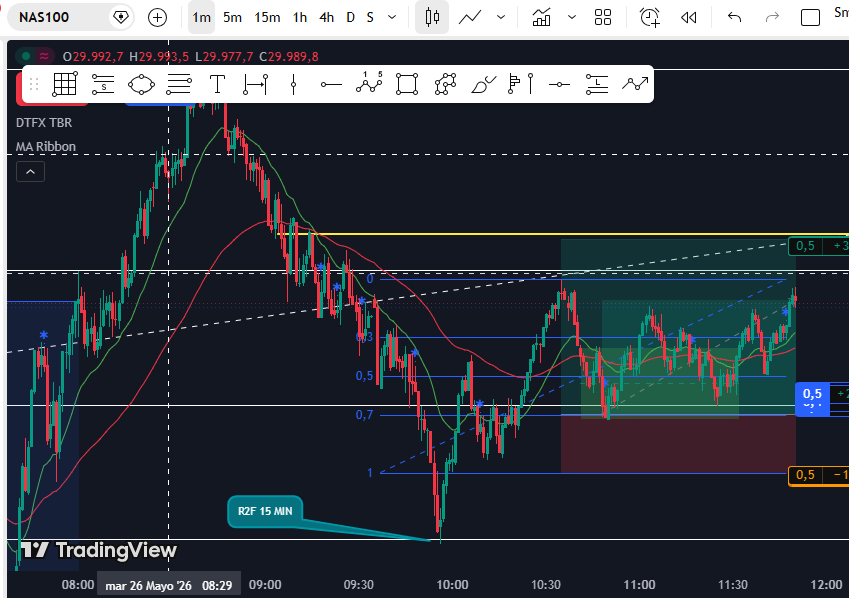Grab the drawing favorites toolbar handle
Viewport: 849px width, 598px height.
tap(34, 84)
